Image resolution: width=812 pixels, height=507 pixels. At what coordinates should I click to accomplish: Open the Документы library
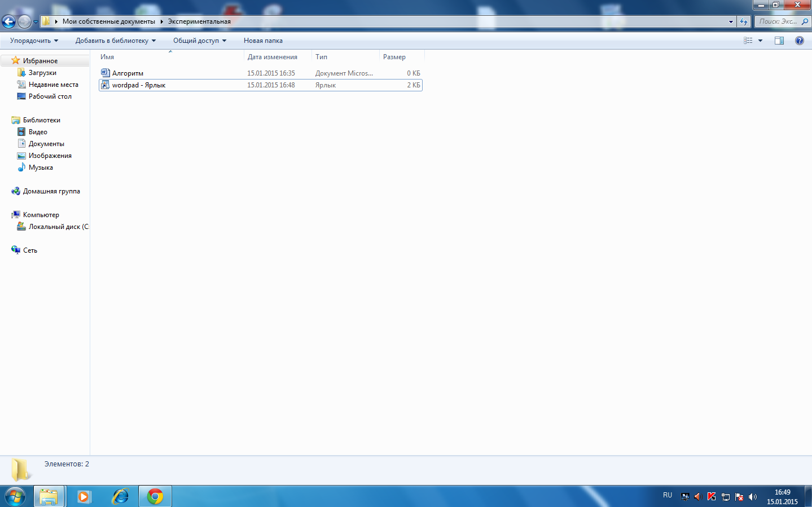pos(46,144)
